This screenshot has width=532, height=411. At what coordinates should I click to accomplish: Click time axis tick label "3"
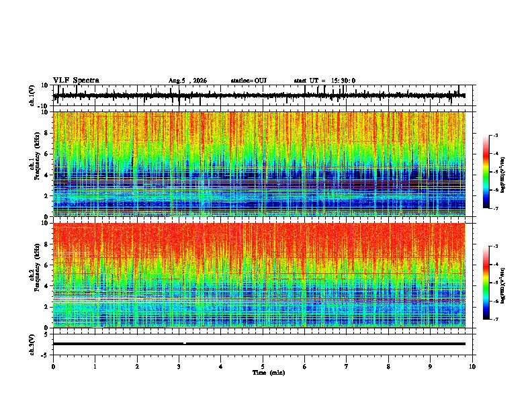[x=179, y=367]
